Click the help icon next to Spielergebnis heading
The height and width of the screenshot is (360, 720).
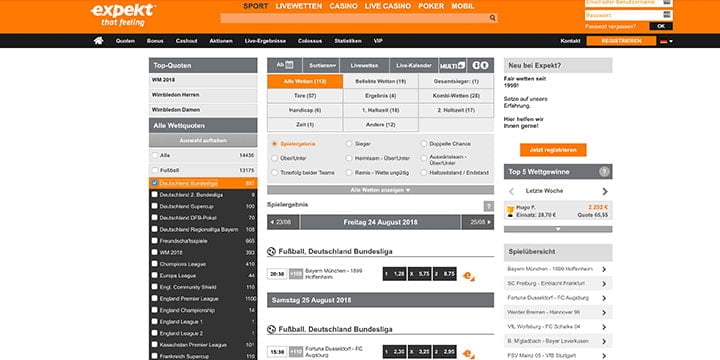489,206
